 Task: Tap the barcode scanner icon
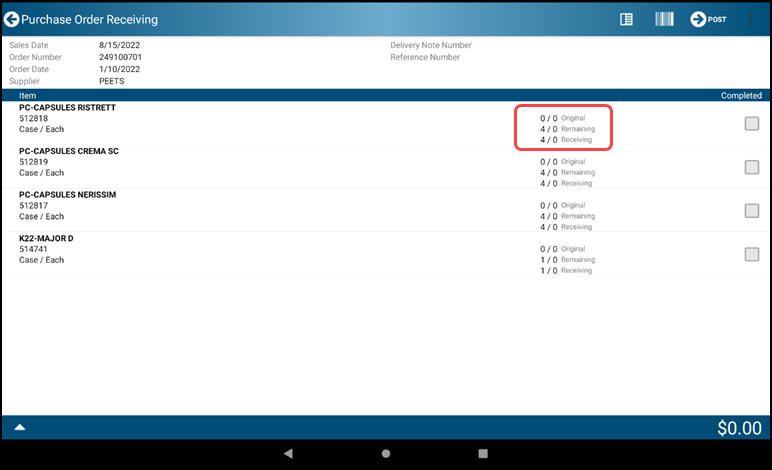point(664,19)
